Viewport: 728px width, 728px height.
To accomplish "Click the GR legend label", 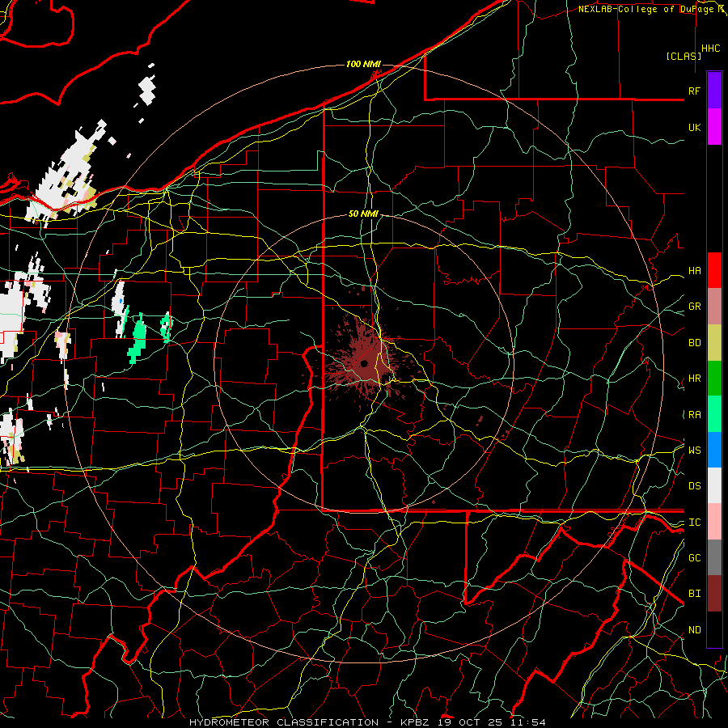I will [x=694, y=307].
